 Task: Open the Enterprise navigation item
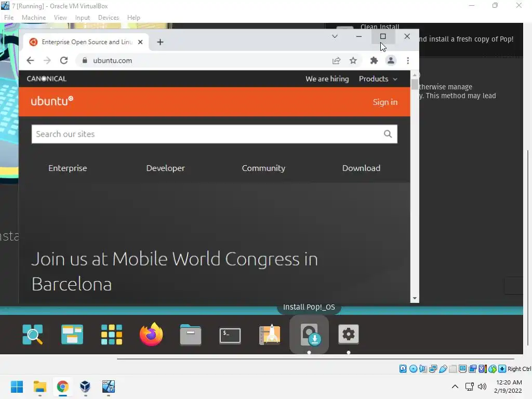pyautogui.click(x=68, y=168)
